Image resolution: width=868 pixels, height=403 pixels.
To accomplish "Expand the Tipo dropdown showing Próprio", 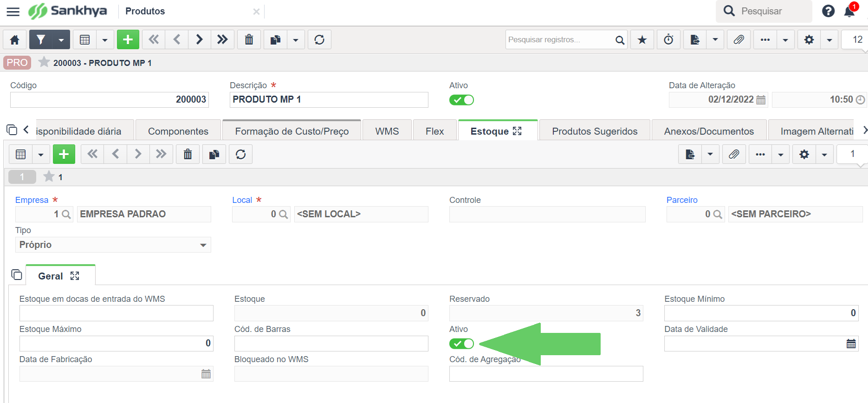I will (x=203, y=245).
